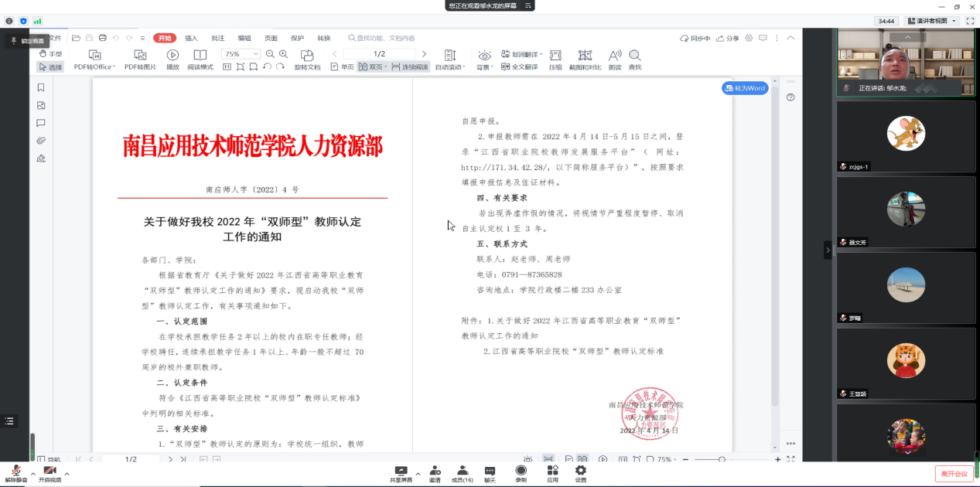This screenshot has height=487, width=980.
Task: Click the 离开会议 button
Action: (x=954, y=474)
